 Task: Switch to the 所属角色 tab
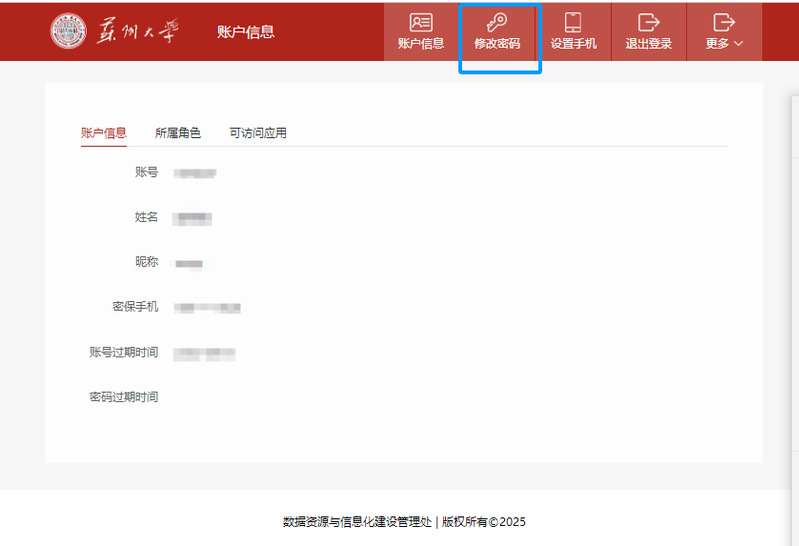click(178, 133)
